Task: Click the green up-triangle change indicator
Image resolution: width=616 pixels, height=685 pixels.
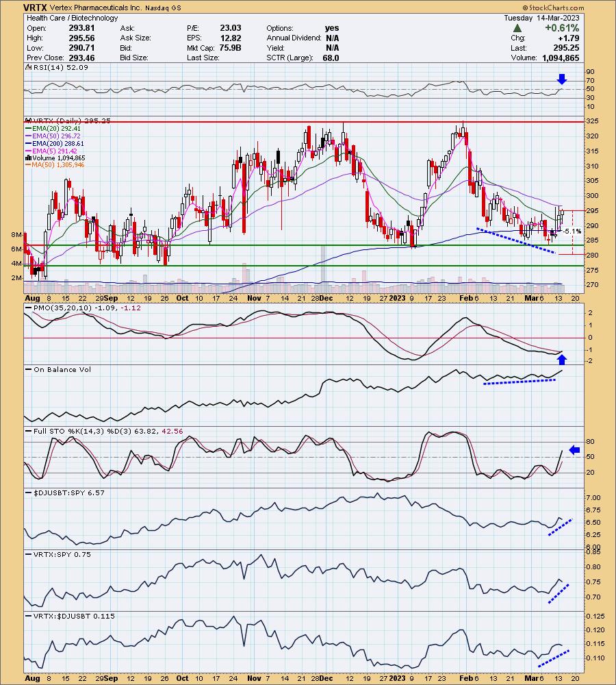Action: 517,28
